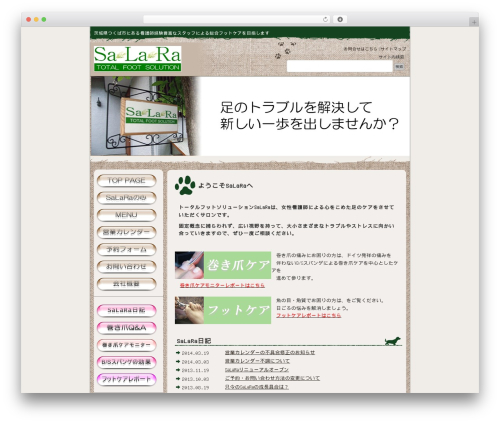The height and width of the screenshot is (423, 500).
Task: Open the TOP PAGE sidebar button
Action: [x=126, y=181]
